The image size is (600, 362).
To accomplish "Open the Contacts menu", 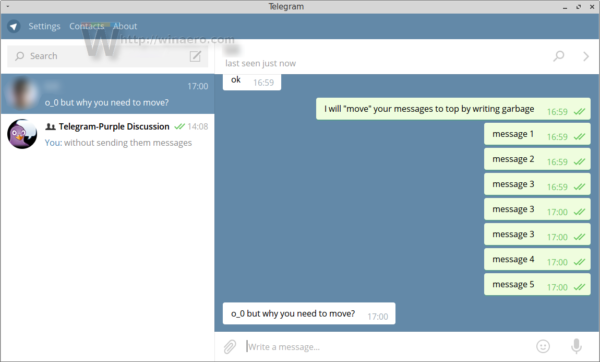I will (x=86, y=26).
